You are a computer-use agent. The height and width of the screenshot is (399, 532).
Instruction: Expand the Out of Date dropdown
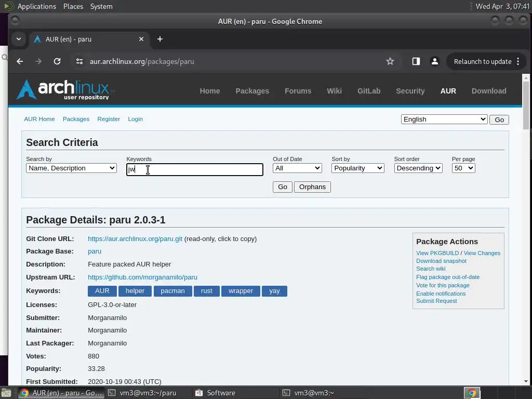coord(297,168)
